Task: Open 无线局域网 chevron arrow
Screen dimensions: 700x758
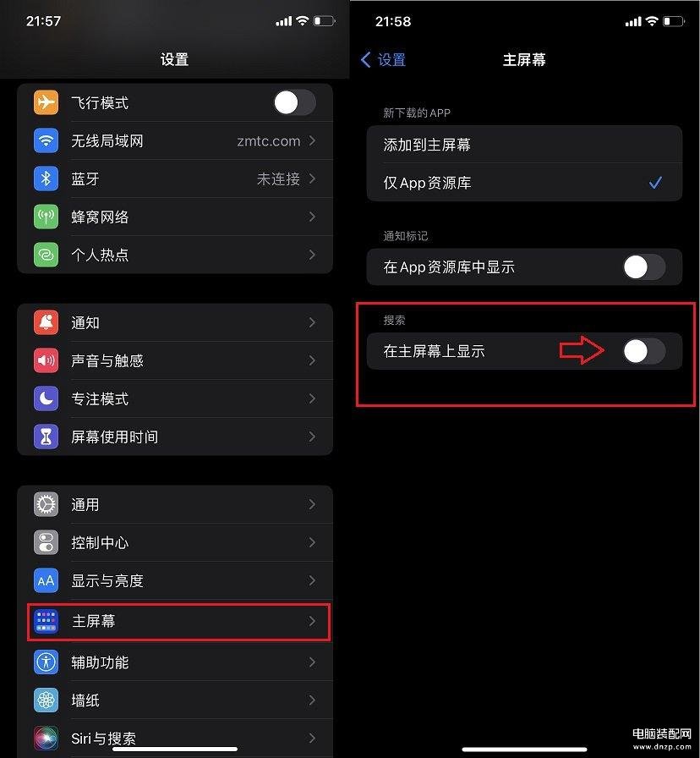Action: click(x=312, y=140)
